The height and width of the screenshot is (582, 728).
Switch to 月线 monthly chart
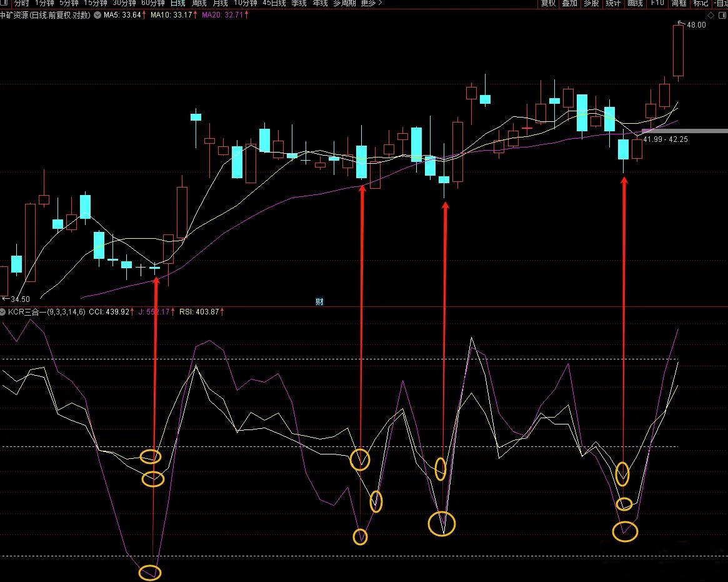click(x=221, y=3)
